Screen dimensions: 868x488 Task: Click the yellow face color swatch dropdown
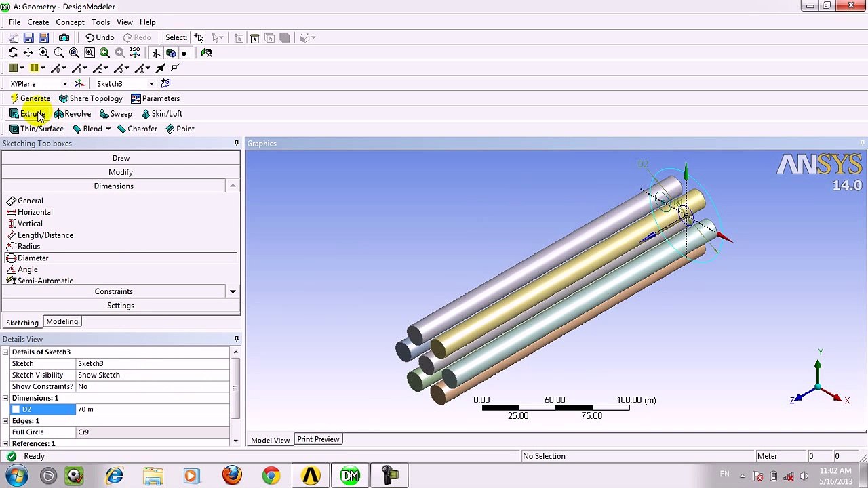click(x=37, y=68)
